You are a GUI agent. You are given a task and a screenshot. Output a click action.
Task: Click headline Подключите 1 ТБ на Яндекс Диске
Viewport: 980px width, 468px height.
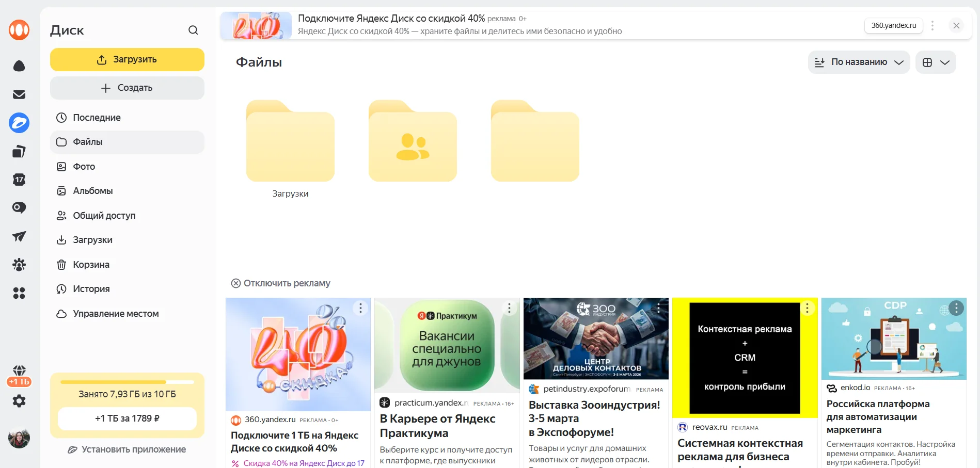click(294, 442)
